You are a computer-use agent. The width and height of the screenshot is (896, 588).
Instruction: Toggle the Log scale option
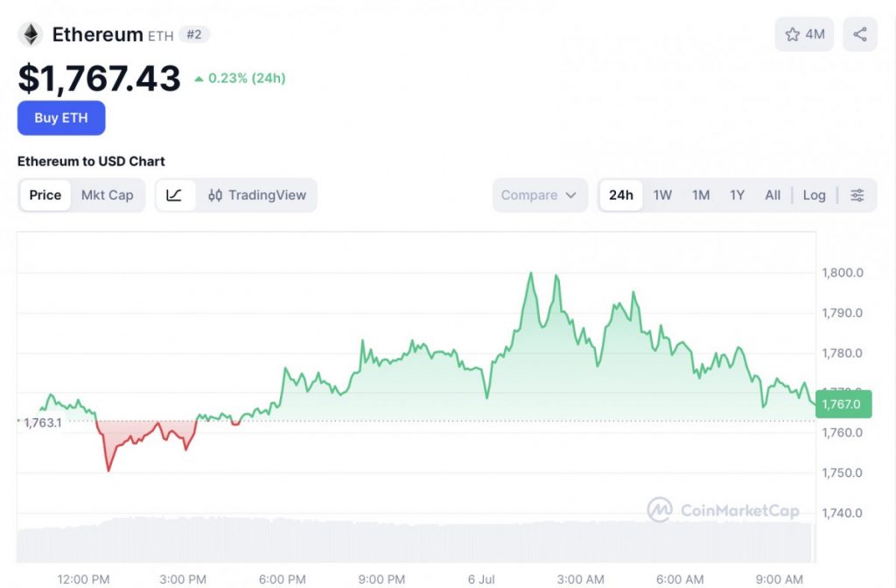pyautogui.click(x=814, y=195)
